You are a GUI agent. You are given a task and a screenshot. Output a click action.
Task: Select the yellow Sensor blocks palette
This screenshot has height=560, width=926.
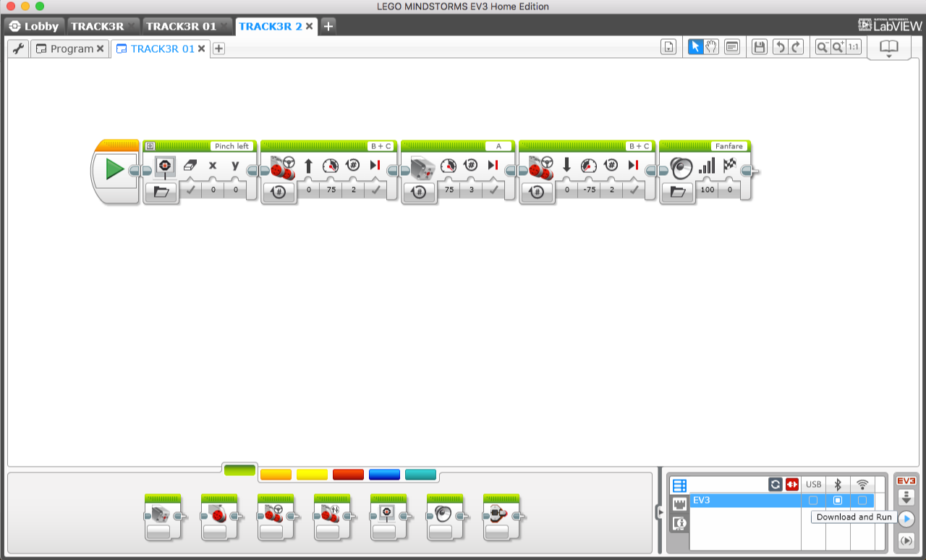[312, 475]
